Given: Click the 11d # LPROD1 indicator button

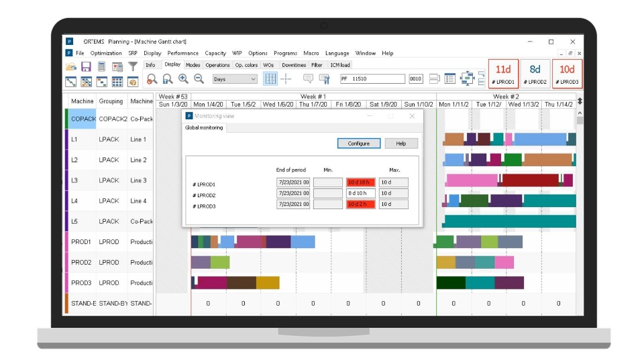Looking at the screenshot, I should 504,74.
